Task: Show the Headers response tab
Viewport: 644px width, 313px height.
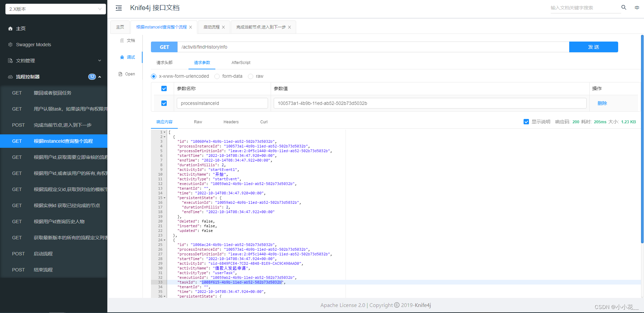Action: coord(231,122)
